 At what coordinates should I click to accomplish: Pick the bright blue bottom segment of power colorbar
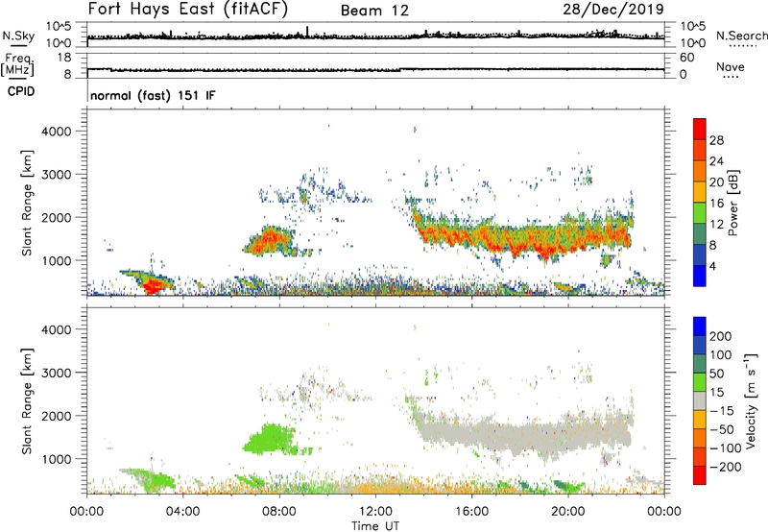coord(700,277)
